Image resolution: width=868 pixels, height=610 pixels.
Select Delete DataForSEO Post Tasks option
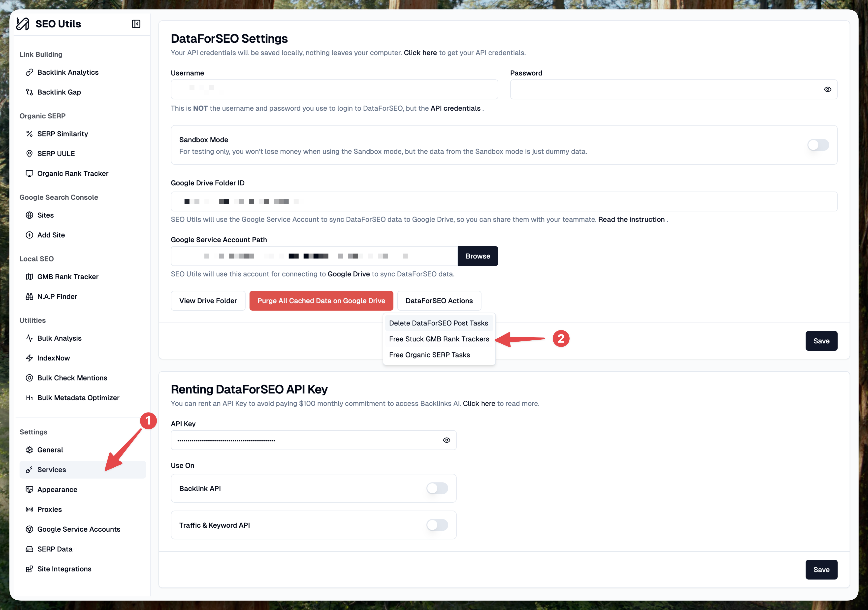[x=439, y=323]
